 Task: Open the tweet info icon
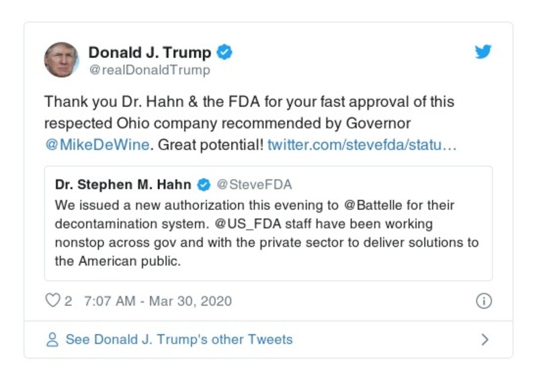point(483,301)
